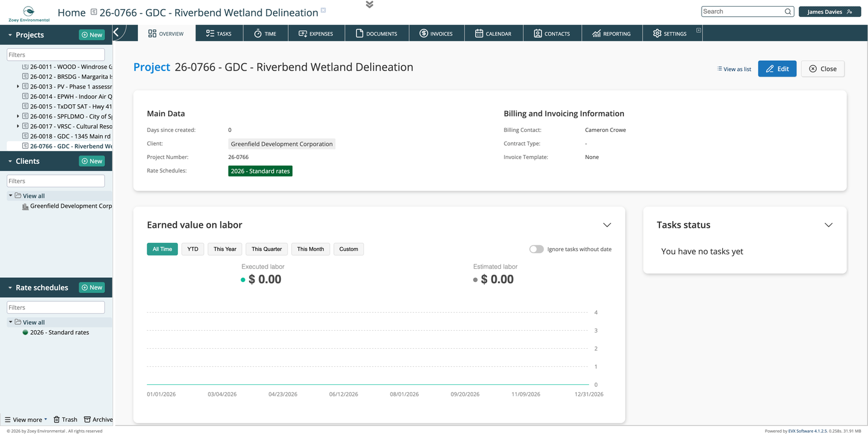Click the Greenfield Development Corporation client chip
Image resolution: width=868 pixels, height=435 pixels.
(281, 144)
